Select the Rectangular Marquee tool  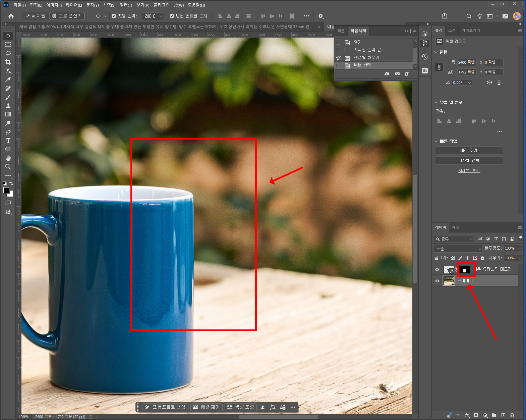point(8,45)
